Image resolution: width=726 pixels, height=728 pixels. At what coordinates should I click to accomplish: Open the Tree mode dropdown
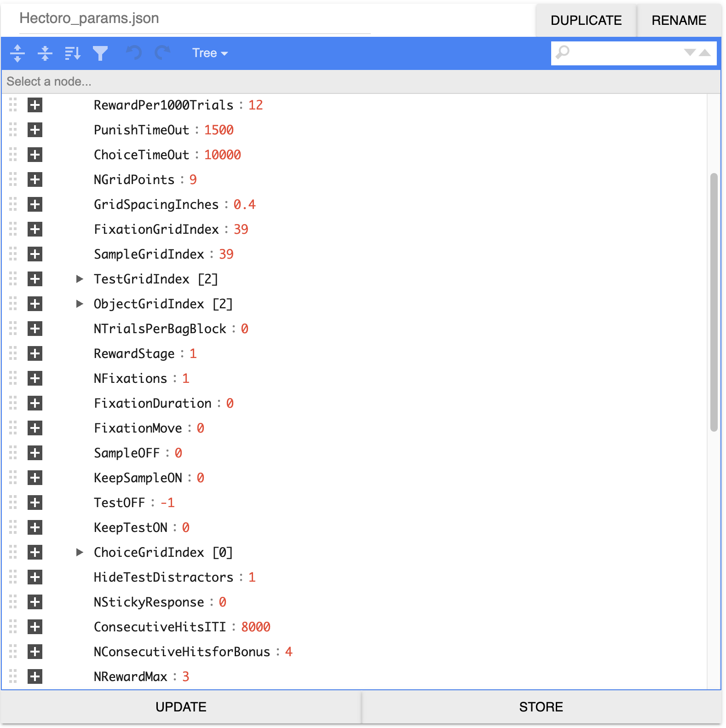tap(210, 53)
